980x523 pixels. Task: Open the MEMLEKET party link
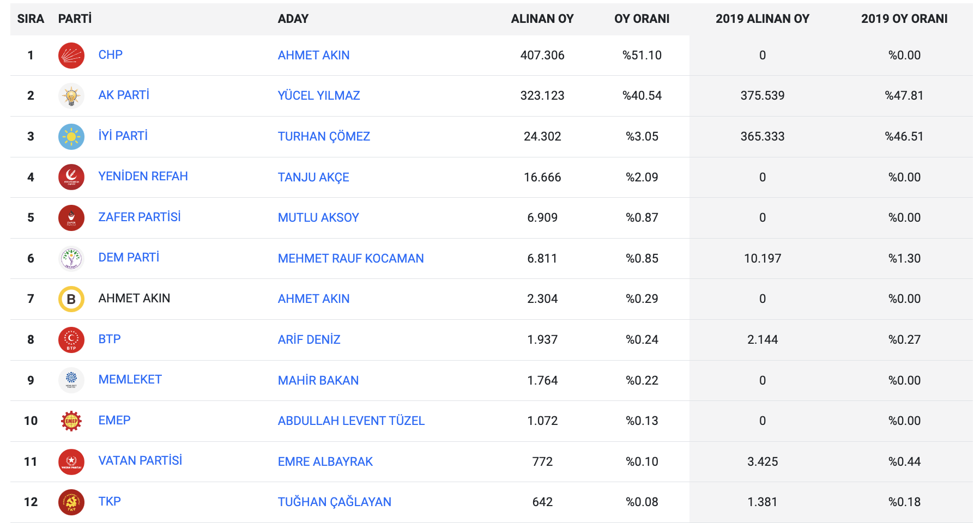[x=130, y=380]
